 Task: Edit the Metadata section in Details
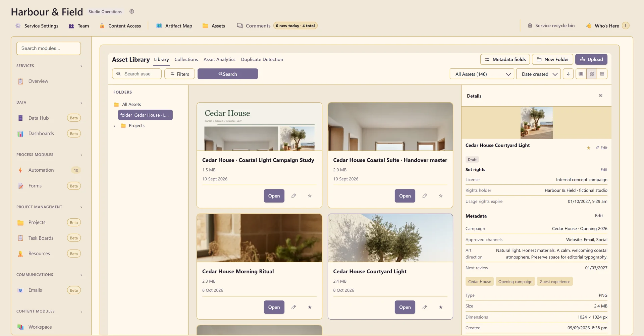tap(599, 216)
